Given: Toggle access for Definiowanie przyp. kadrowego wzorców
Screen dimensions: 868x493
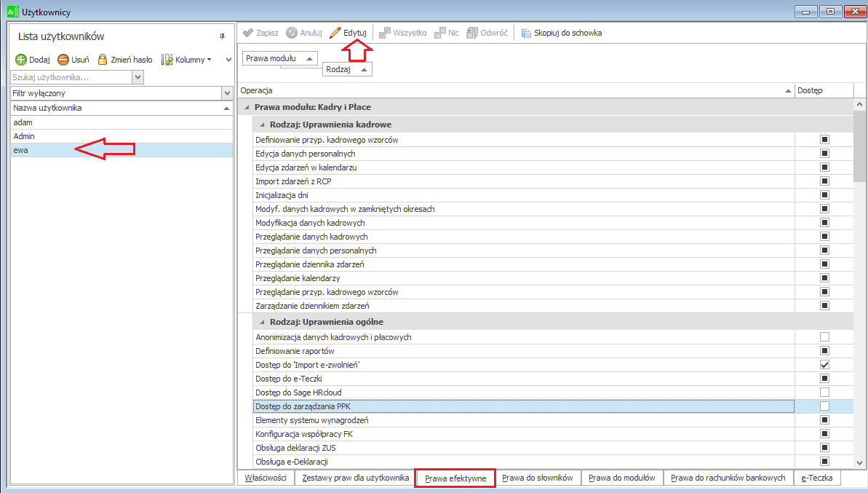Looking at the screenshot, I should [824, 140].
